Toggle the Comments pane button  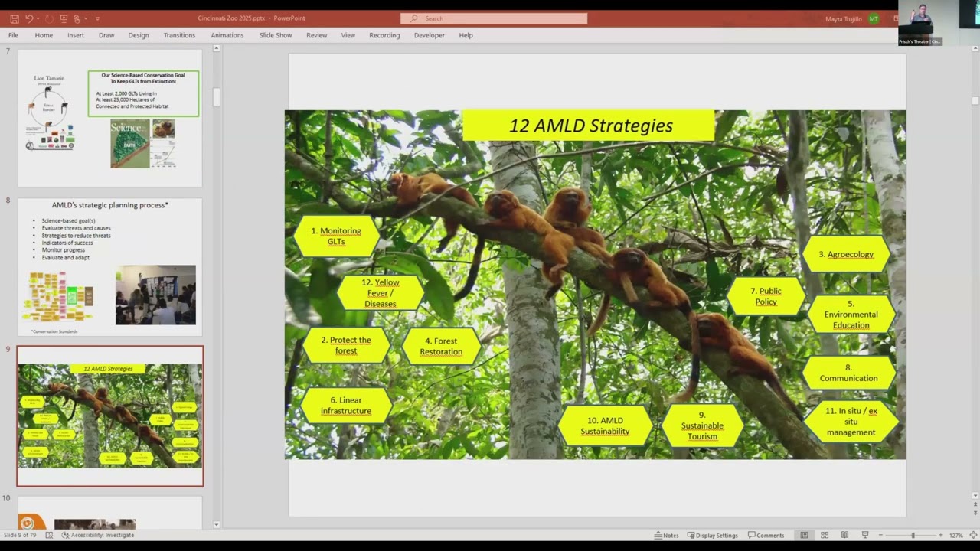click(766, 535)
